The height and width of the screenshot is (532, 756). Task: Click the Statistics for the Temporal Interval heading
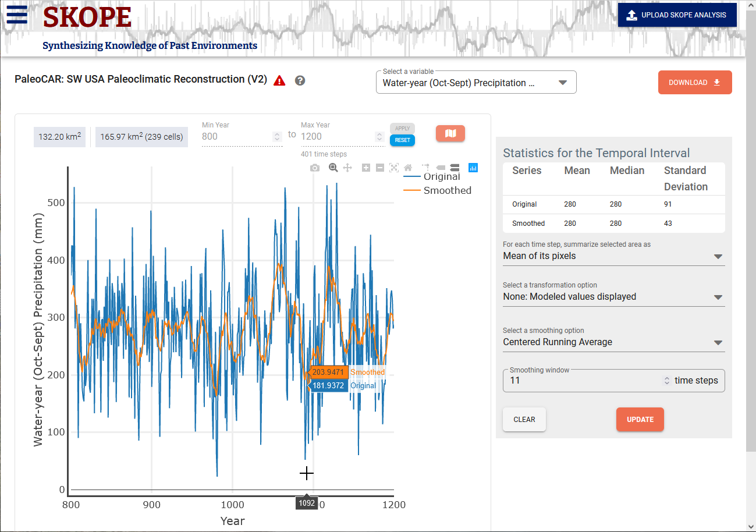[596, 153]
